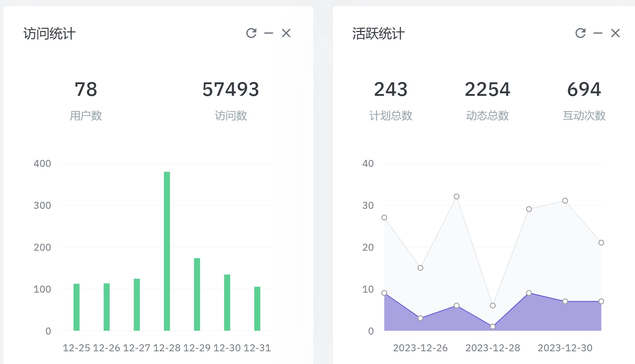Click the visit count value 57493

[x=231, y=89]
